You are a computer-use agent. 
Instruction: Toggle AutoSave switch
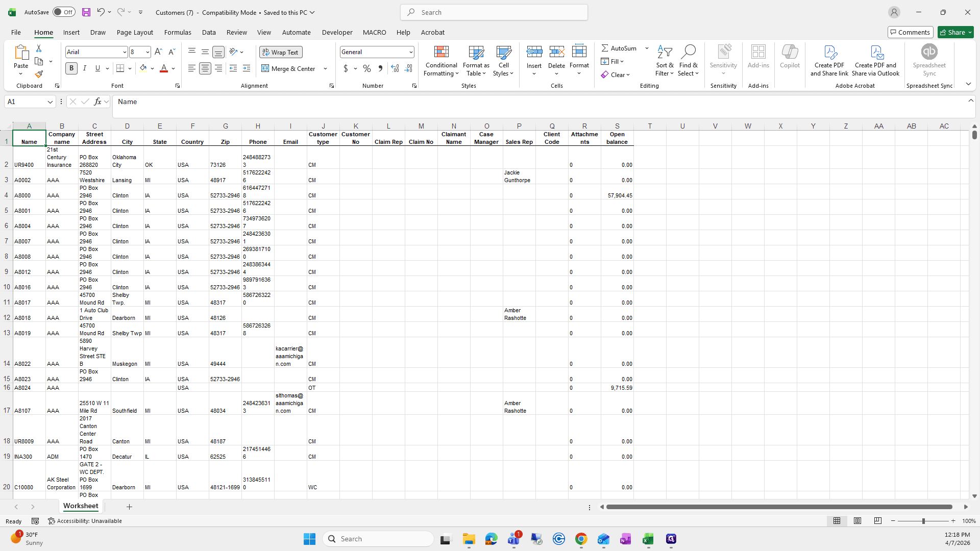[64, 12]
